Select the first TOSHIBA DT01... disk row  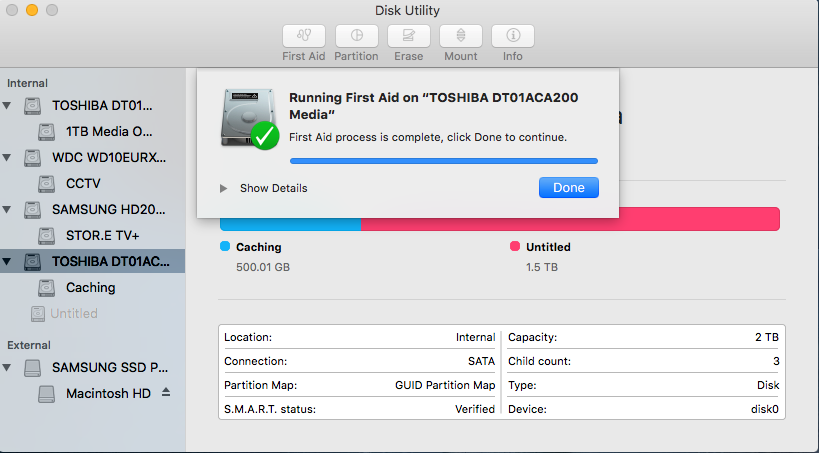point(92,106)
